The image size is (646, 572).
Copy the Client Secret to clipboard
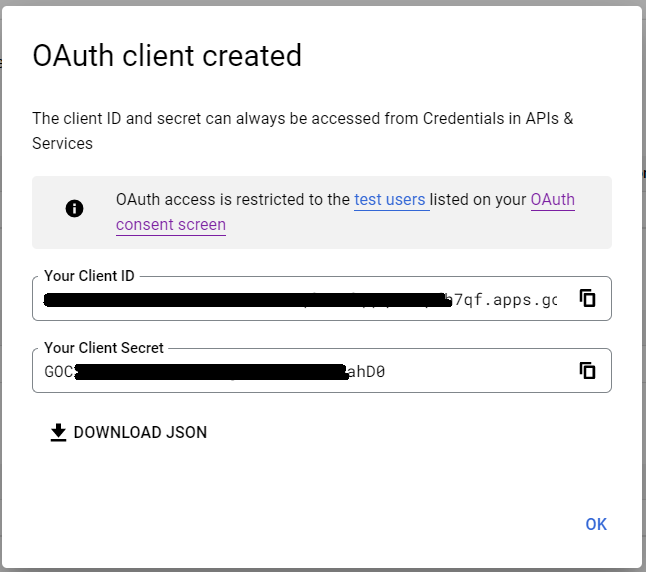[588, 370]
